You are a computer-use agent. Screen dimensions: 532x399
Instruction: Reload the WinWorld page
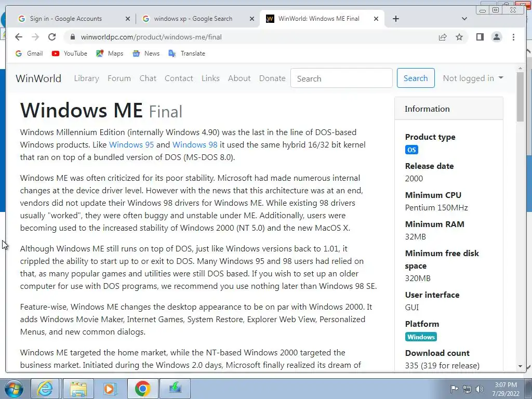52,37
